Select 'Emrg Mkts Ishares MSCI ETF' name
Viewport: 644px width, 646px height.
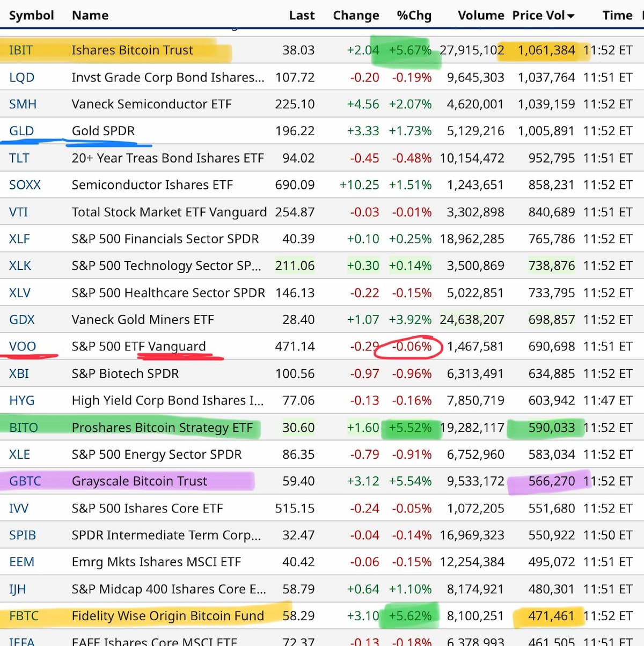tap(156, 562)
